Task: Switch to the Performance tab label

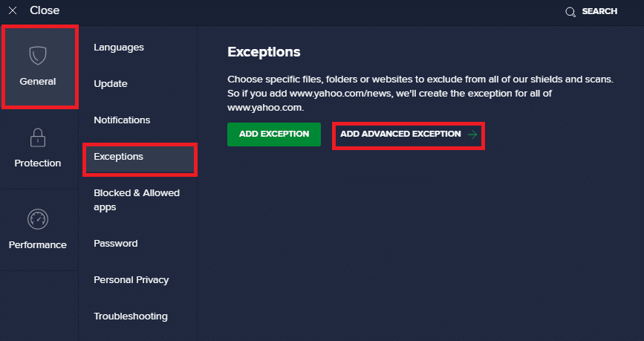Action: click(38, 245)
